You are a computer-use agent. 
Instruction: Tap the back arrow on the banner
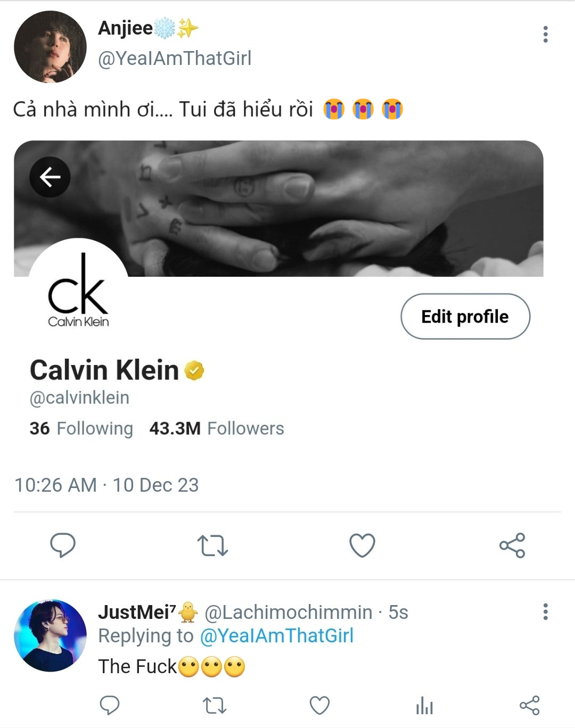click(50, 177)
